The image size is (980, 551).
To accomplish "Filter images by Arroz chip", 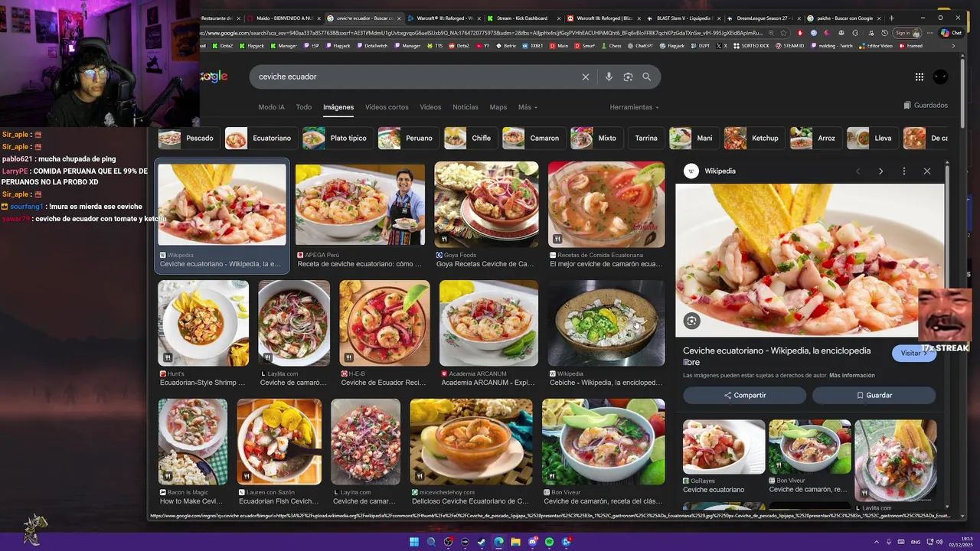I will click(815, 139).
